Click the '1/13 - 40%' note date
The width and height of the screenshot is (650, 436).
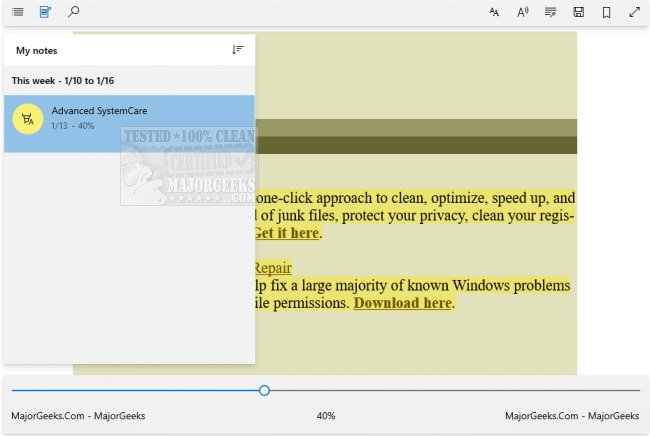[x=73, y=126]
